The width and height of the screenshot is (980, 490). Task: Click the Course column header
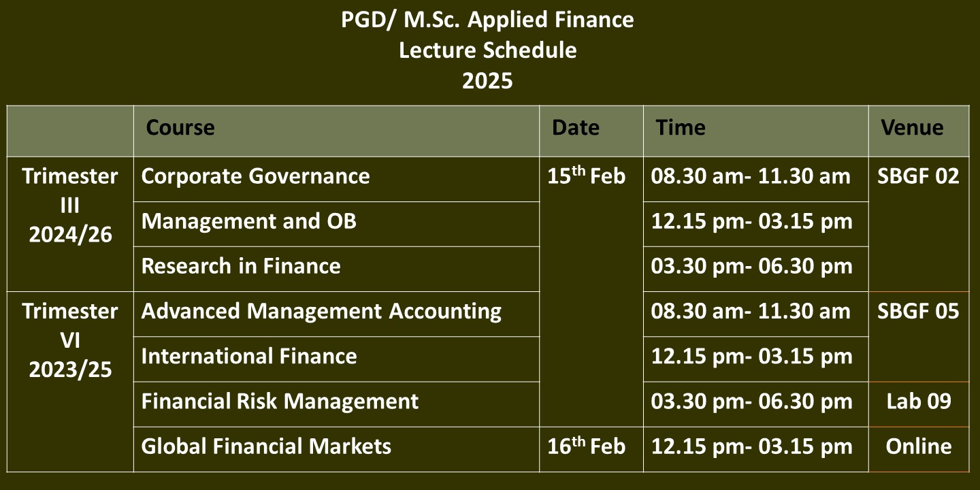pyautogui.click(x=336, y=131)
